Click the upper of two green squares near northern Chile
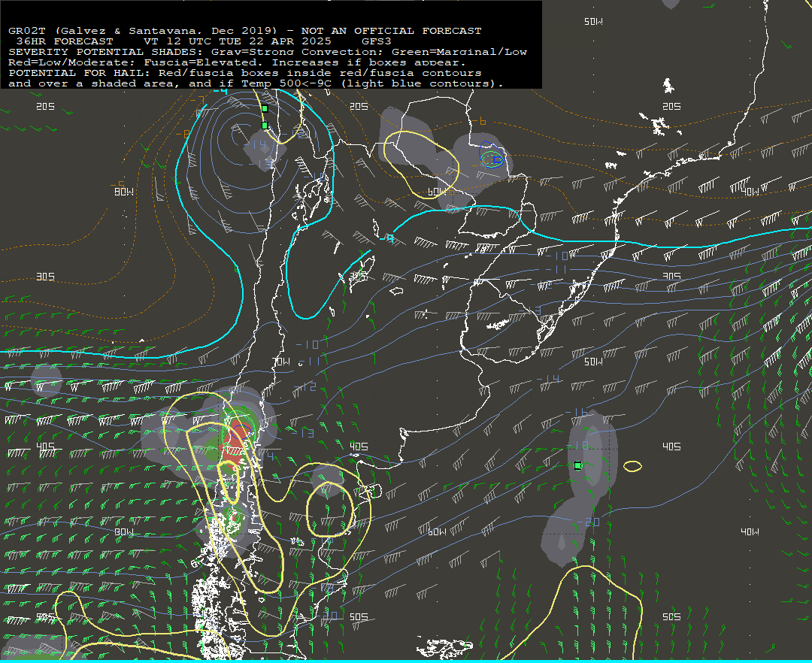This screenshot has width=812, height=663. coord(265,109)
